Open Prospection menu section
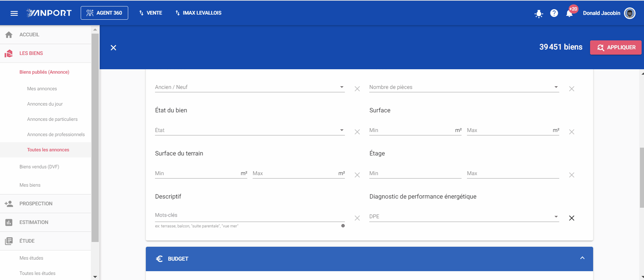The image size is (644, 280). tap(45, 204)
